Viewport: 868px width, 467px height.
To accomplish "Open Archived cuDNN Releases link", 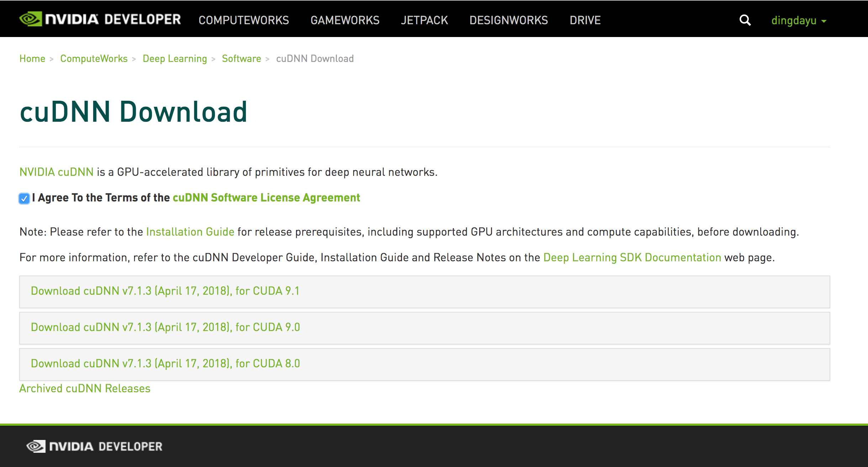I will tap(85, 388).
